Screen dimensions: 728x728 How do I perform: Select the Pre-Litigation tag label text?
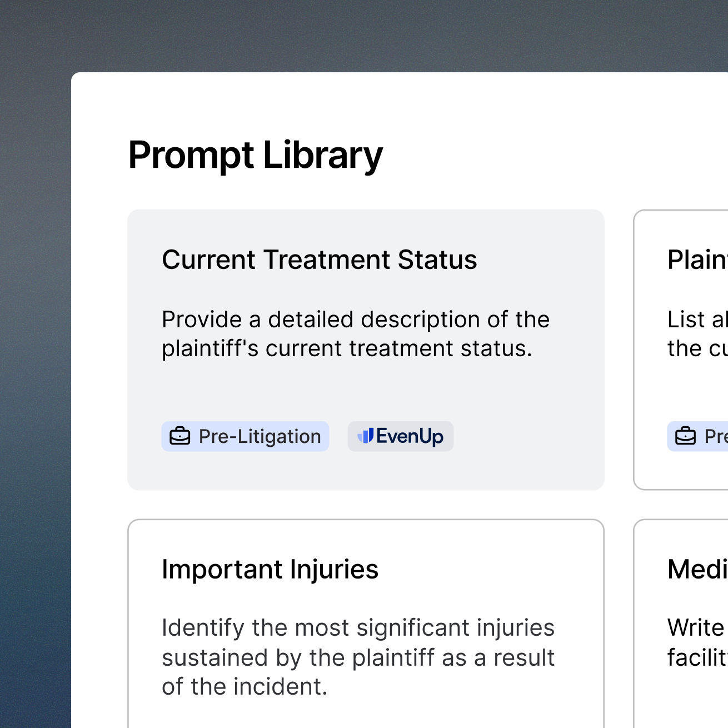(x=260, y=437)
